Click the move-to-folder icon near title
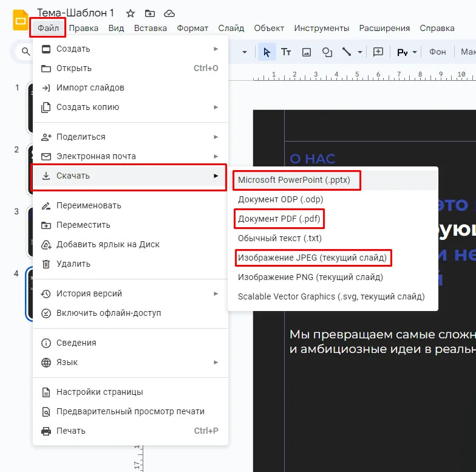The image size is (476, 472). [149, 13]
